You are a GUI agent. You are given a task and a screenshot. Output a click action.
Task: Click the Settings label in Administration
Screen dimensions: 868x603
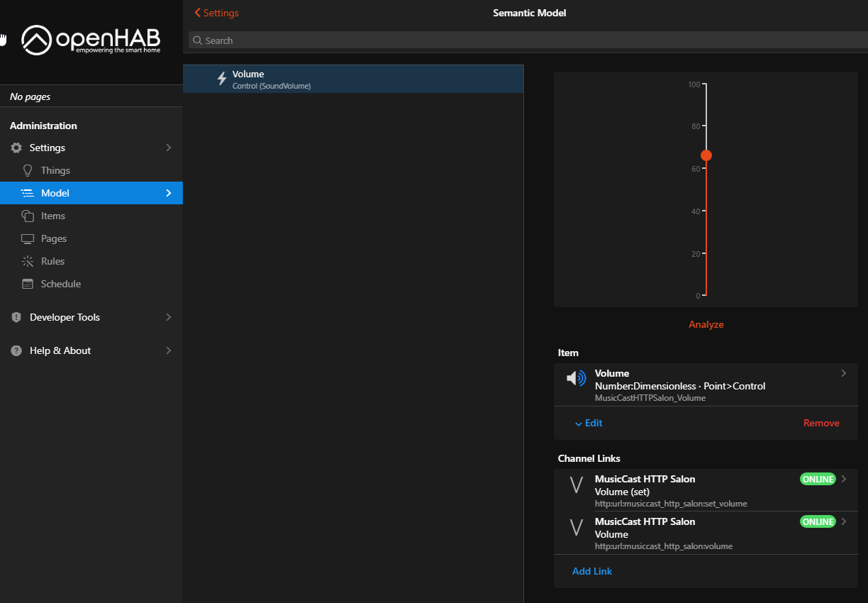tap(48, 148)
